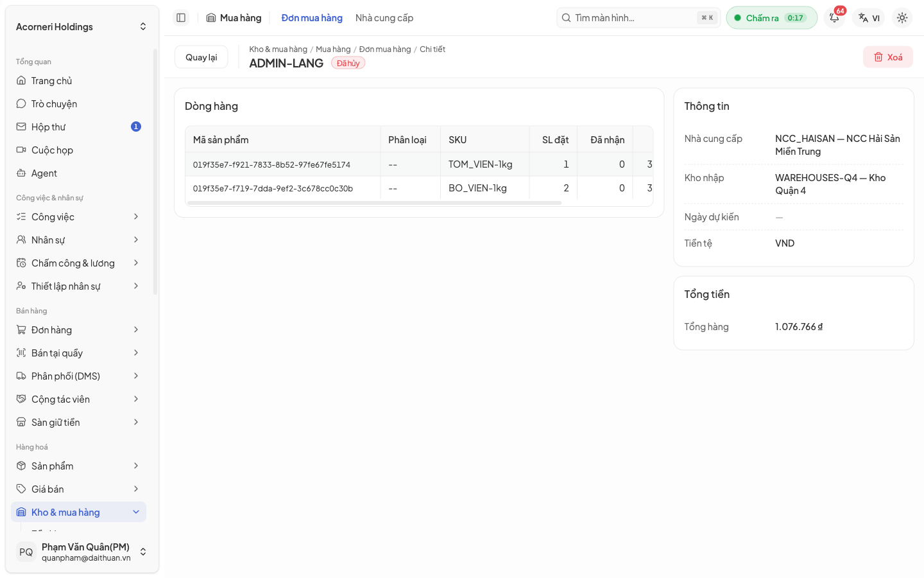Open Cuộc họp meetings

click(79, 150)
